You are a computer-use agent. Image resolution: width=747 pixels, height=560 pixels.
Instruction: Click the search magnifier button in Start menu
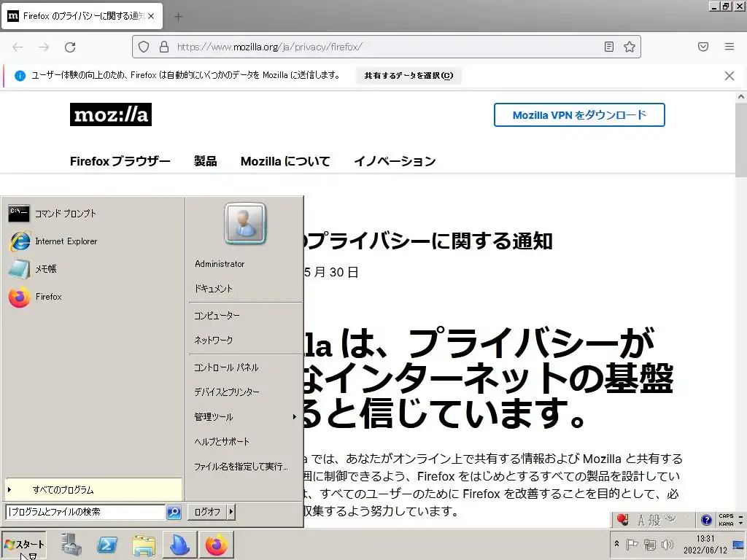click(174, 512)
